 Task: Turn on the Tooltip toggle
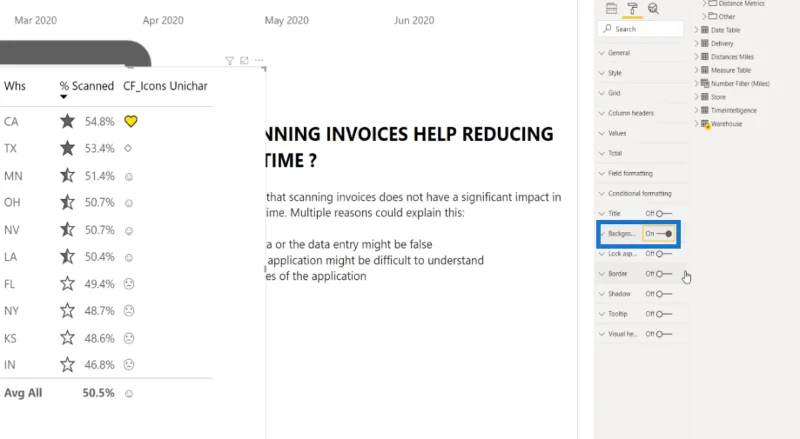664,314
